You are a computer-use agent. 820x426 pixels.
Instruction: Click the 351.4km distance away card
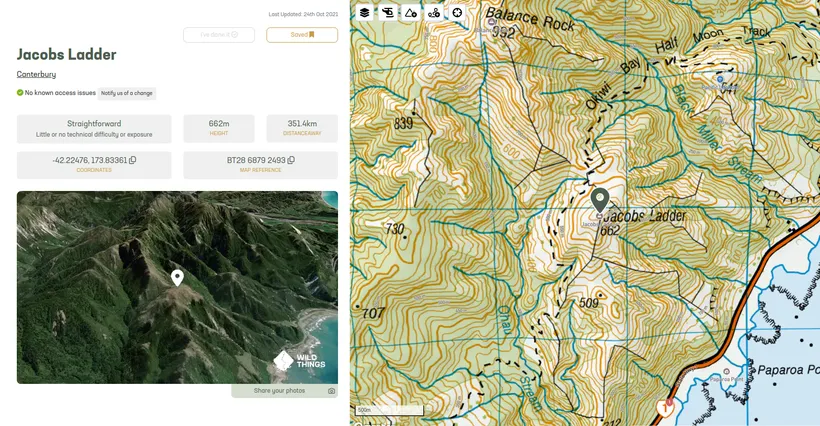click(302, 129)
